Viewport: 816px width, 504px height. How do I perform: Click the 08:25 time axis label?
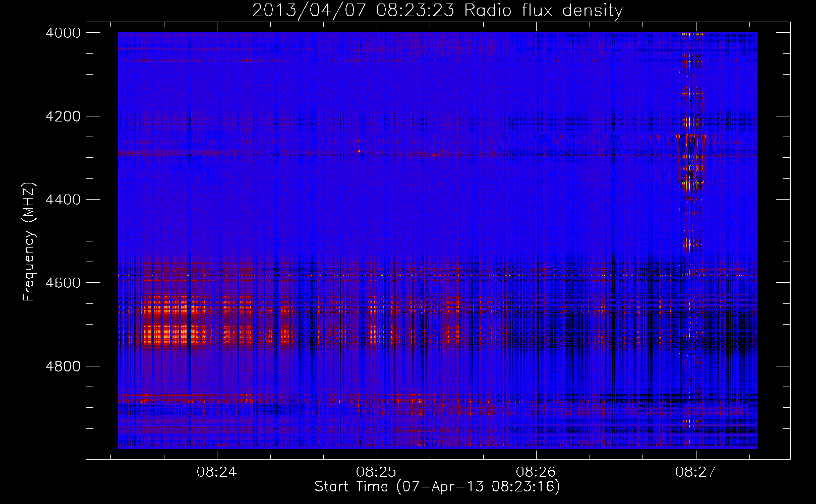[x=376, y=472]
